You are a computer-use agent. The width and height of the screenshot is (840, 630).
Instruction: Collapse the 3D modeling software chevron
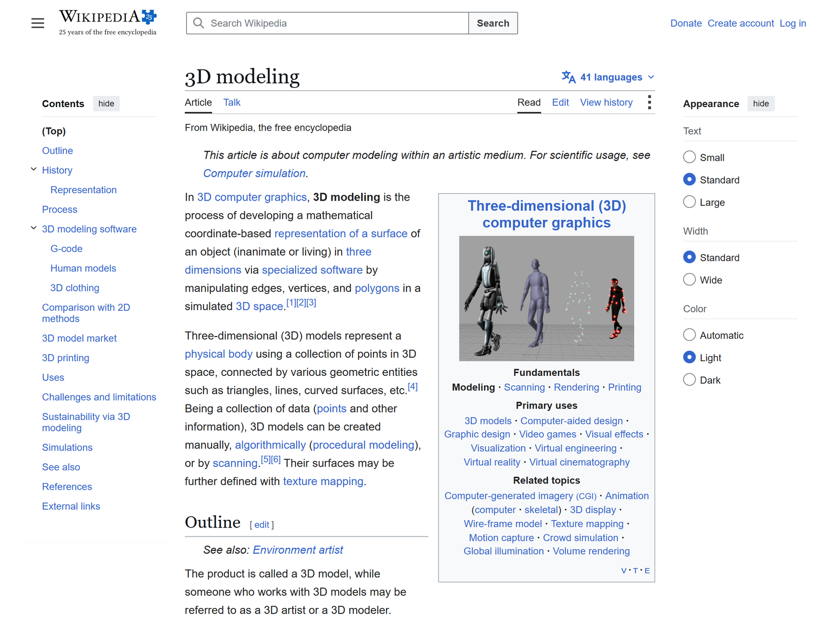[x=34, y=228]
